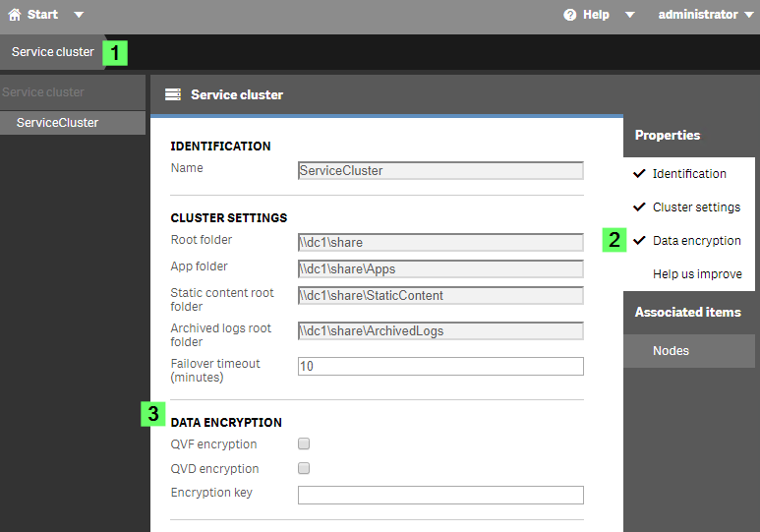760x532 pixels.
Task: Click the Failover timeout input field
Action: click(440, 367)
